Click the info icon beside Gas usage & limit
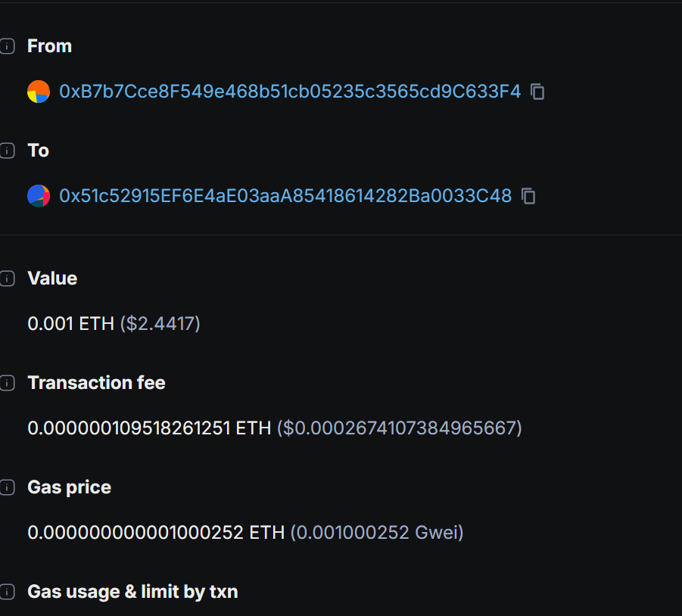The image size is (682, 616). (8, 592)
